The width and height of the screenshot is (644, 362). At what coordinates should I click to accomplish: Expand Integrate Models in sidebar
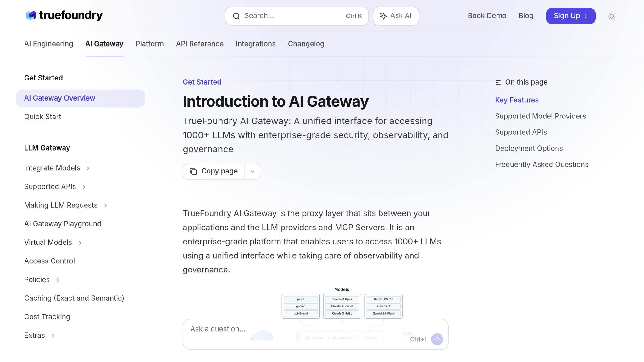(88, 168)
